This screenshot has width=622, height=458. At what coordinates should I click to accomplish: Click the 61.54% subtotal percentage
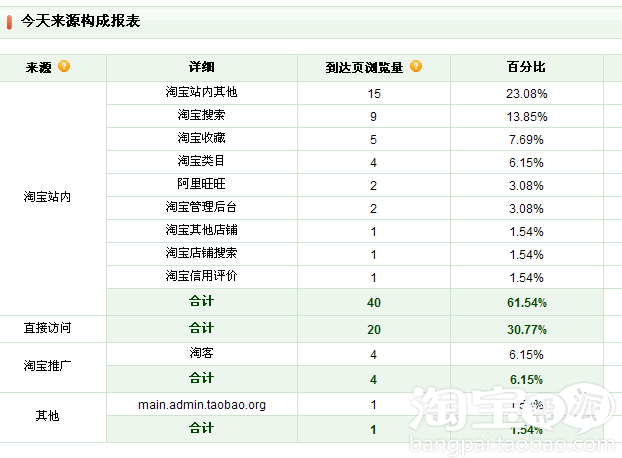526,303
